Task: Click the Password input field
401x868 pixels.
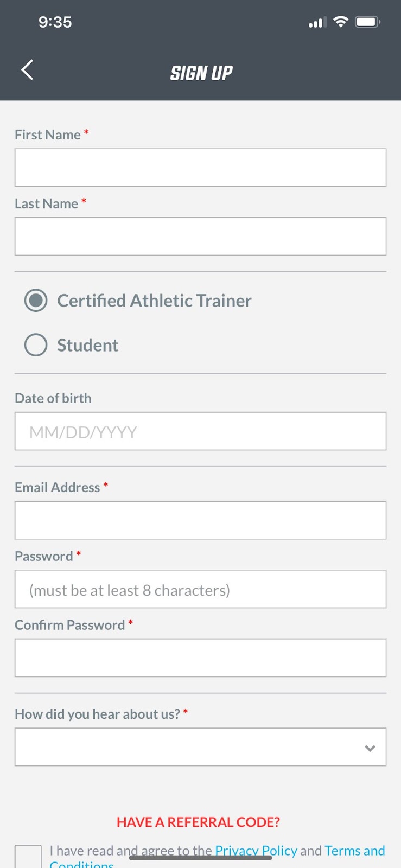Action: 200,589
